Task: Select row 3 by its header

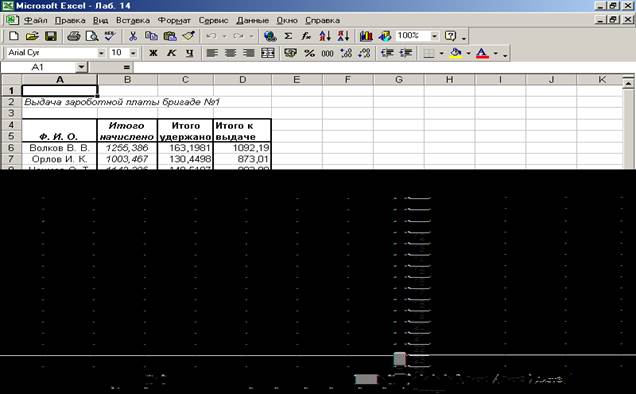Action: pos(11,113)
